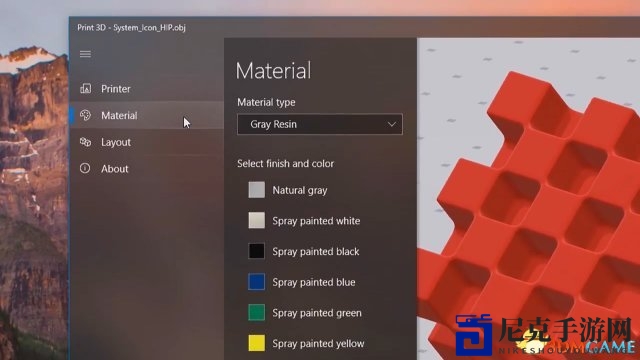Pick the Spray painted white swatch
The height and width of the screenshot is (360, 640).
point(256,220)
